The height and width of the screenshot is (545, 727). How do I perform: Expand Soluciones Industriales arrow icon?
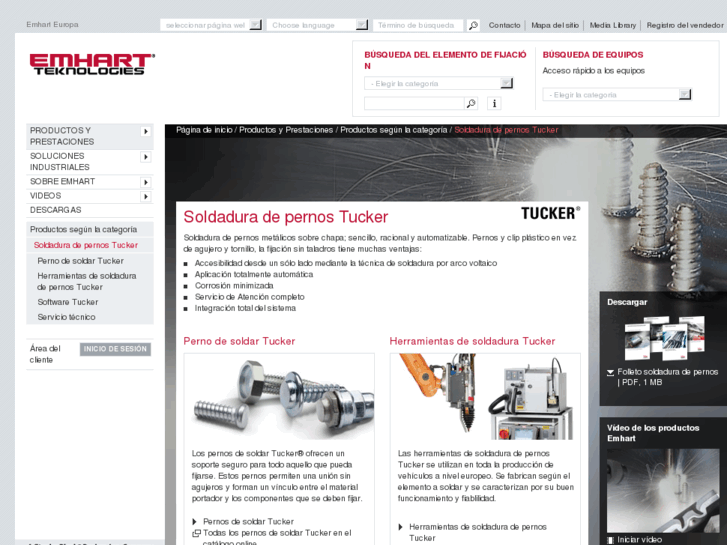[x=146, y=157]
